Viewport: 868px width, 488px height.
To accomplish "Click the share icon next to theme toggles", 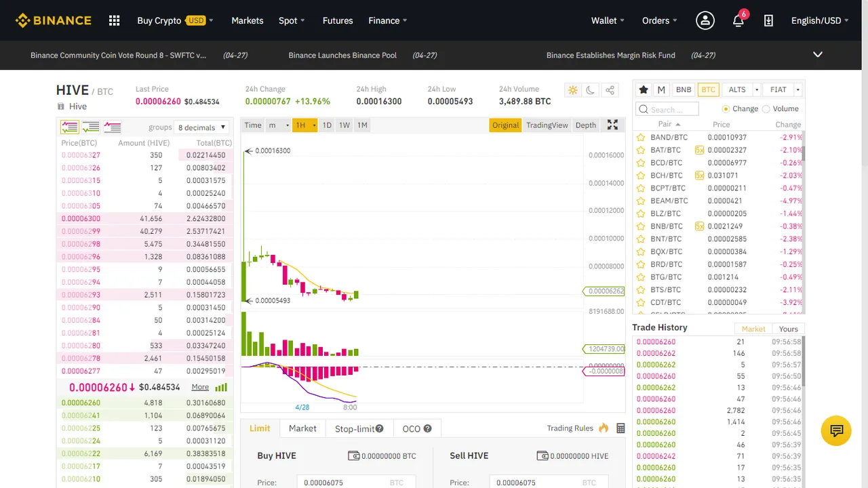I will [x=610, y=90].
